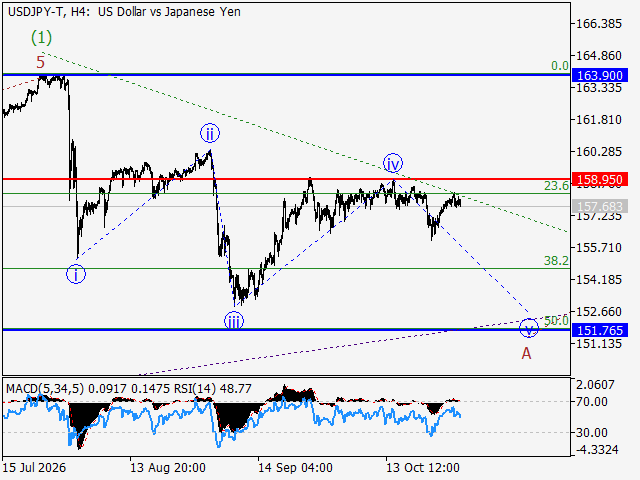Click the RSI(14) 48.77 indicator label

pos(213,389)
